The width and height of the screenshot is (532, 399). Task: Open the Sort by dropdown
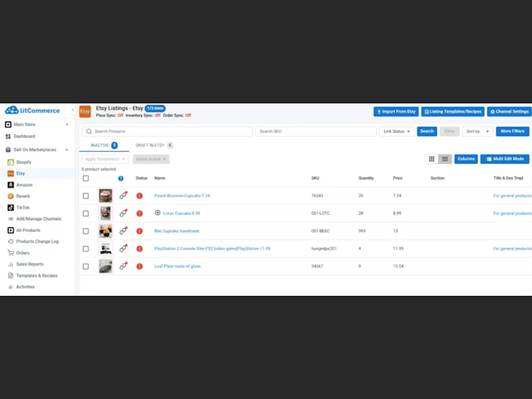pos(477,131)
